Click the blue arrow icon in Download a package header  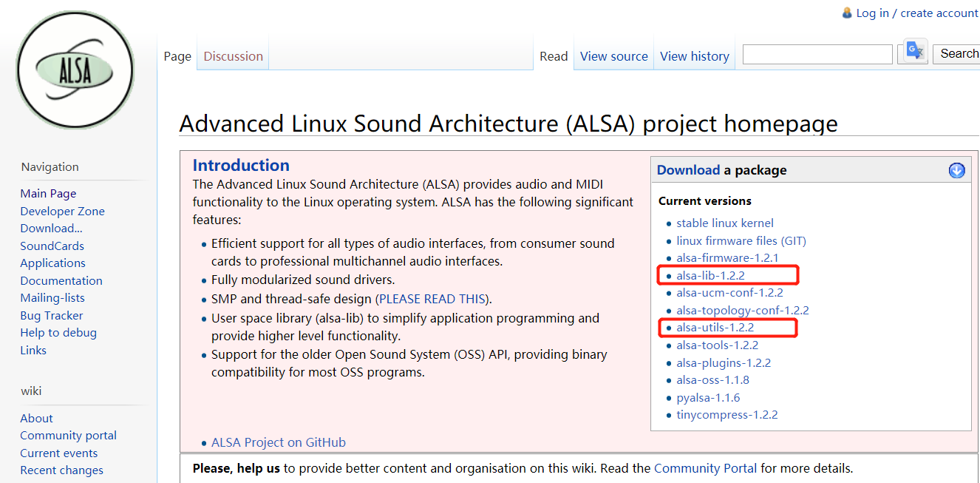[x=956, y=170]
